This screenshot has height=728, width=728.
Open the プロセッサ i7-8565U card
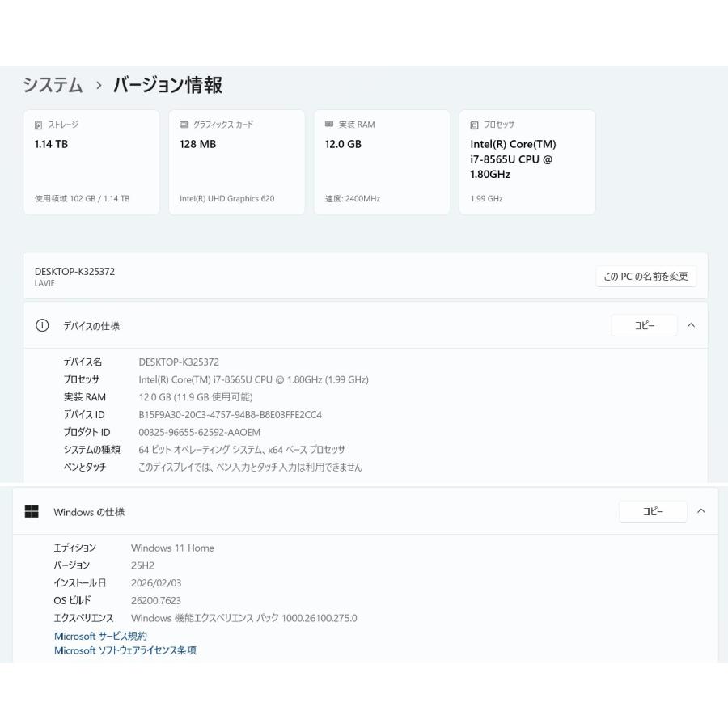coord(527,163)
